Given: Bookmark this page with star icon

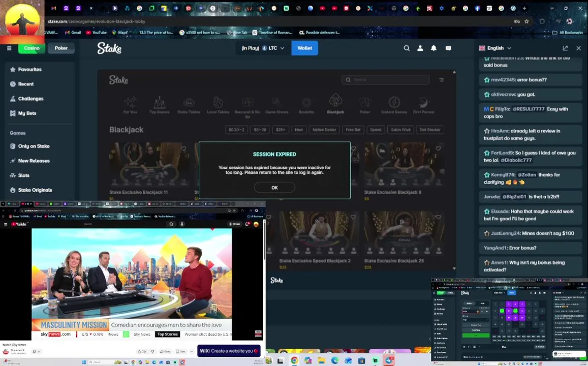Looking at the screenshot, I should coord(527,21).
